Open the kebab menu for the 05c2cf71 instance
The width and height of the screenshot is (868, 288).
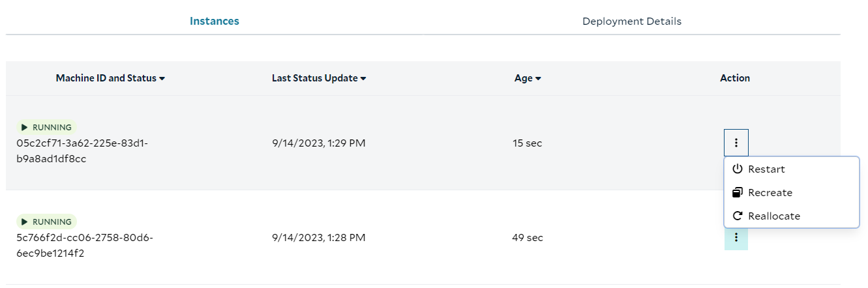(x=736, y=143)
